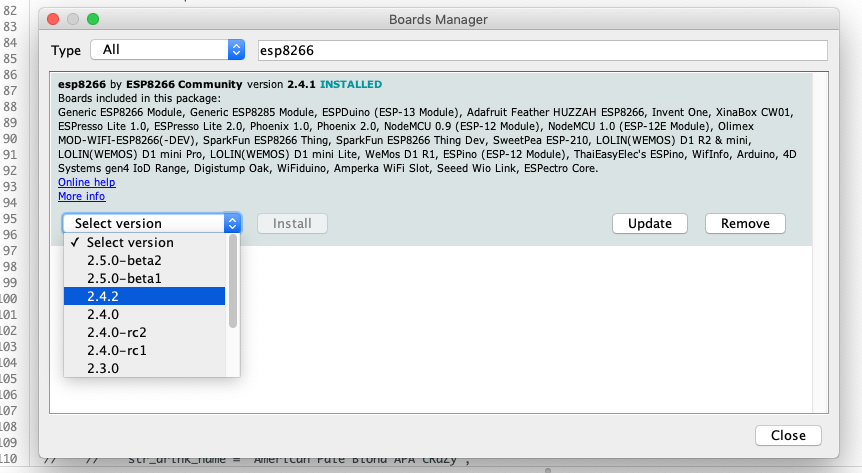The image size is (862, 473).
Task: Click the Type label
Action: click(x=66, y=51)
